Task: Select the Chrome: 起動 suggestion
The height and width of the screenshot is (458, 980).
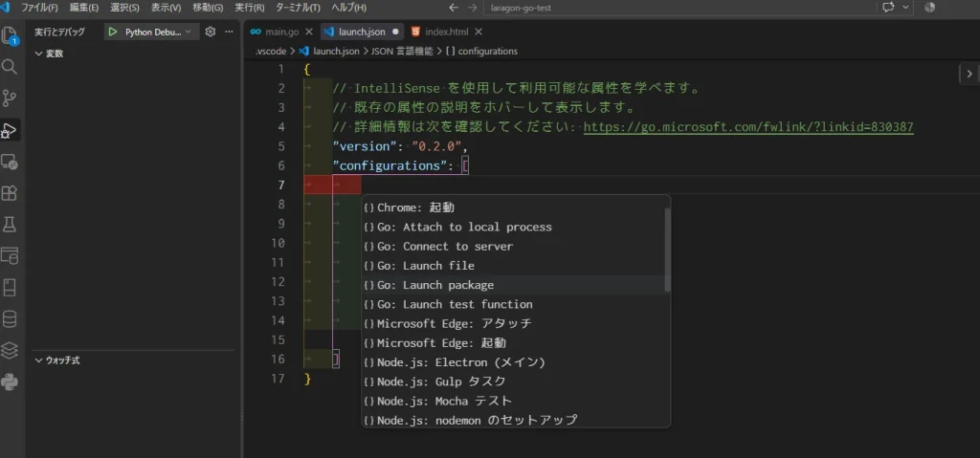Action: pyautogui.click(x=513, y=207)
